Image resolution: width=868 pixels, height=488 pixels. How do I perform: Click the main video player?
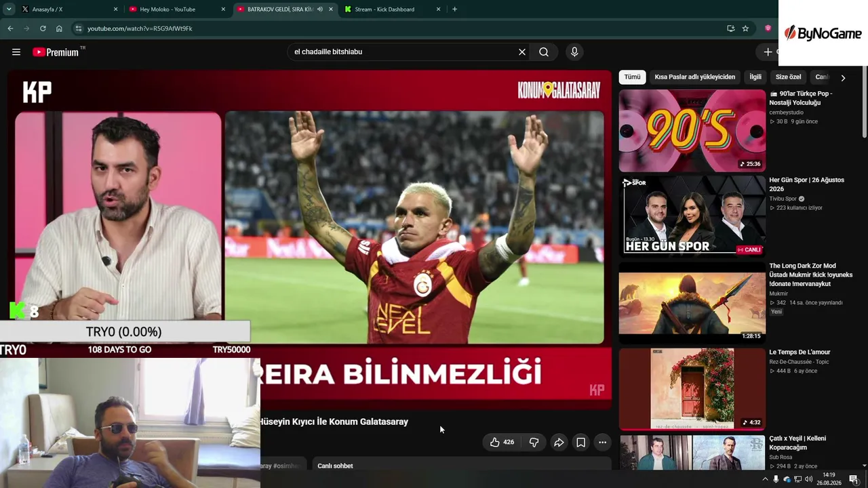point(309,239)
